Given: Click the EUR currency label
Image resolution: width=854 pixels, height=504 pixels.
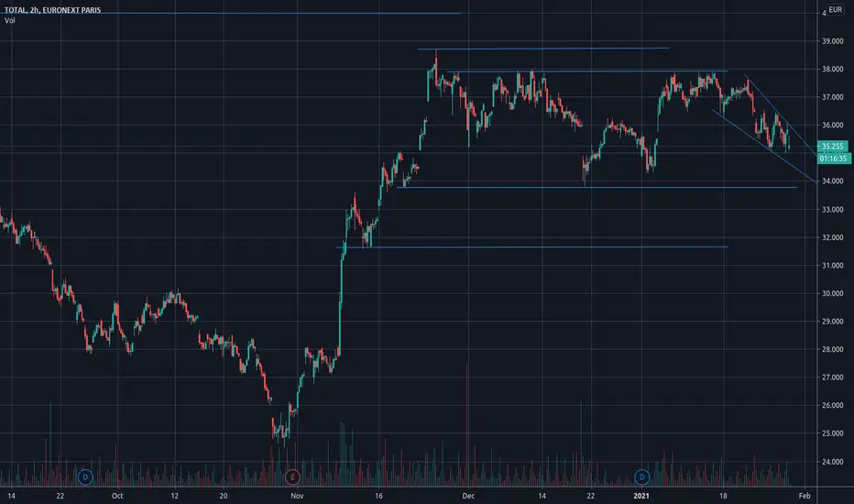Looking at the screenshot, I should 835,9.
